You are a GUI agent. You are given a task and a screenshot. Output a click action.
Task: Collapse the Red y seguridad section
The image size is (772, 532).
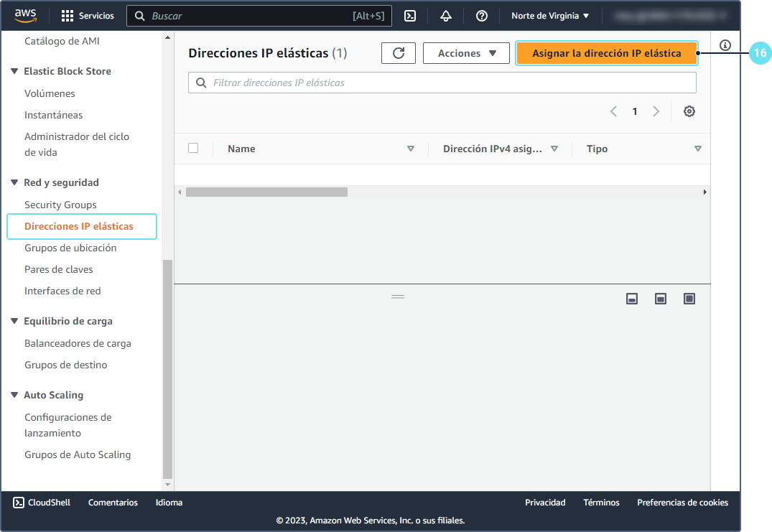click(x=16, y=183)
